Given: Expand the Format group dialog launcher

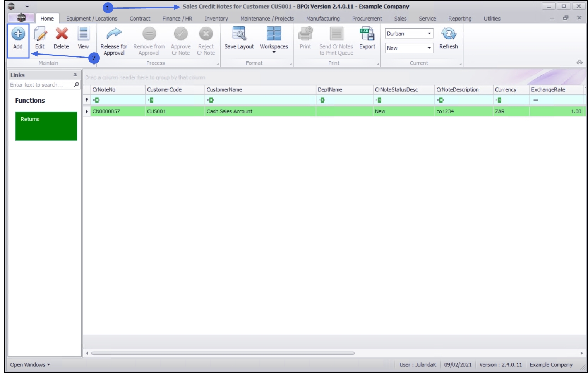Looking at the screenshot, I should point(291,64).
